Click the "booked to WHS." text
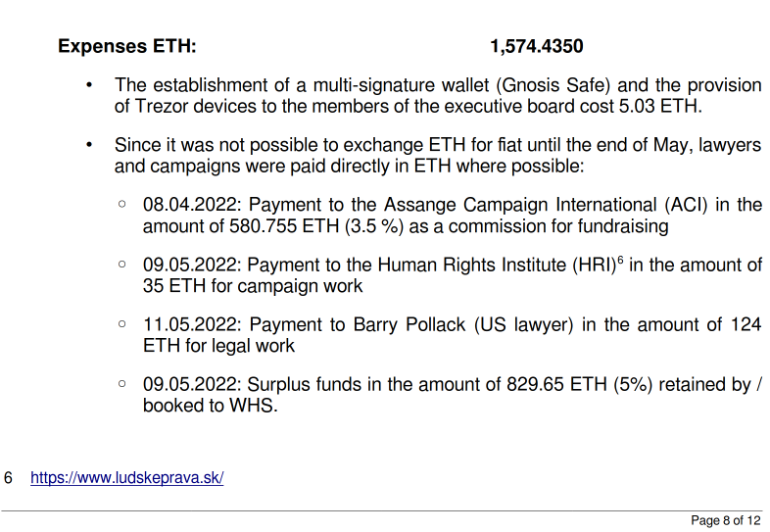This screenshot has width=770, height=532. pos(211,406)
